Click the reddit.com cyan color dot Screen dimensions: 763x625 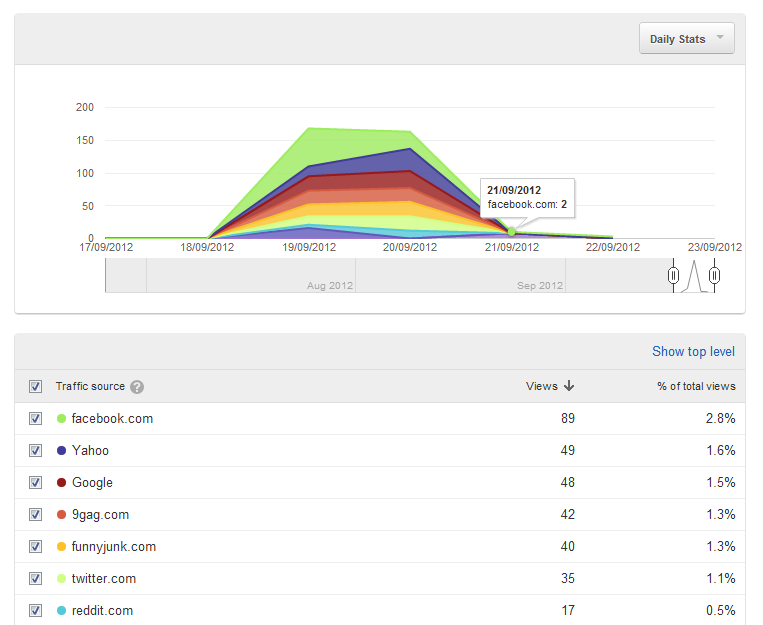click(x=61, y=610)
